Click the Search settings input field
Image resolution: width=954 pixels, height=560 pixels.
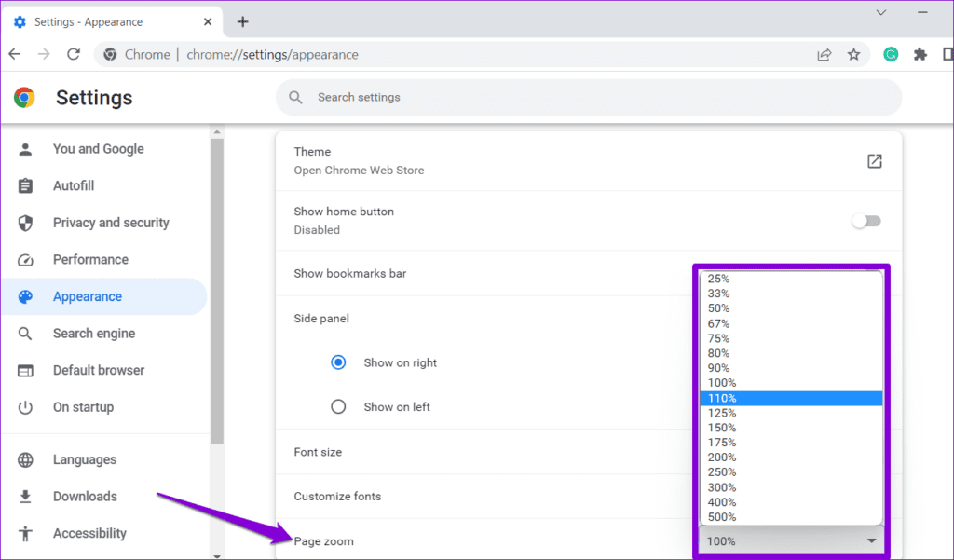coord(589,98)
